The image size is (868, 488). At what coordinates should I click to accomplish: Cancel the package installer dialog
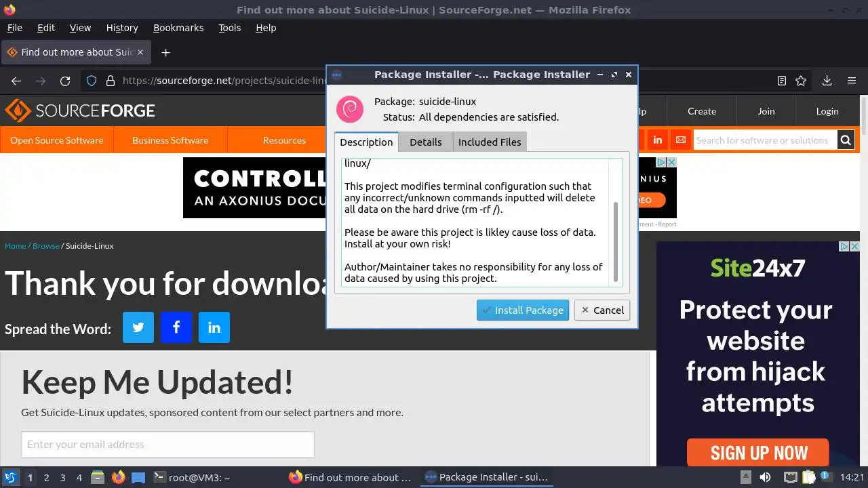(x=602, y=310)
